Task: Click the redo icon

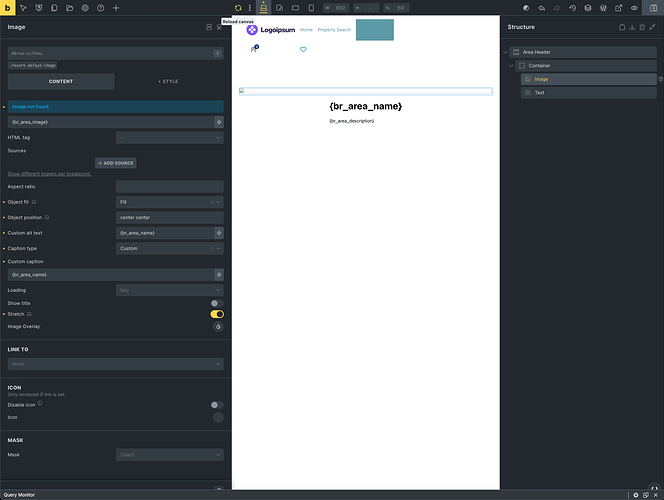Action: point(557,8)
